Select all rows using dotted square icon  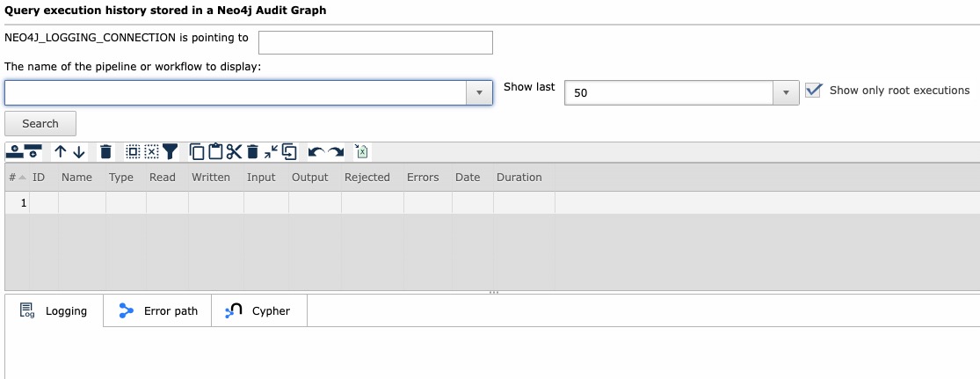(x=133, y=151)
